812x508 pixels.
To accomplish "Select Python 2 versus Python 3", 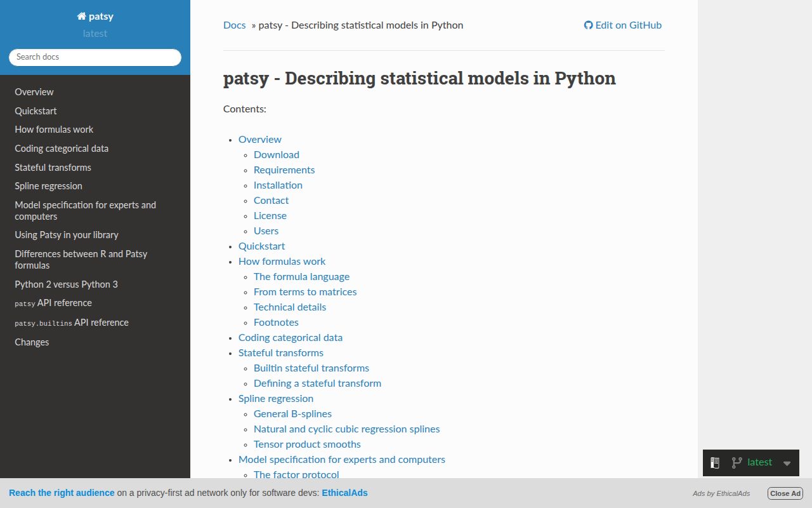I will 95,284.
